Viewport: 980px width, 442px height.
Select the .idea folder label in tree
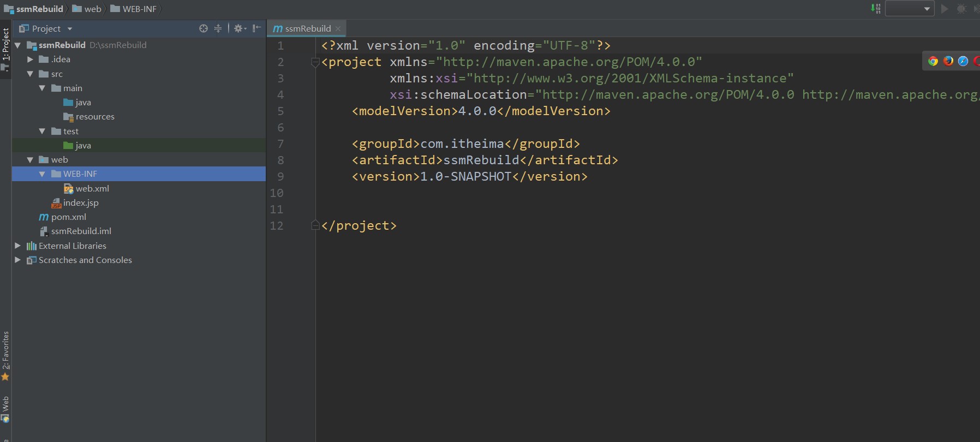[61, 59]
